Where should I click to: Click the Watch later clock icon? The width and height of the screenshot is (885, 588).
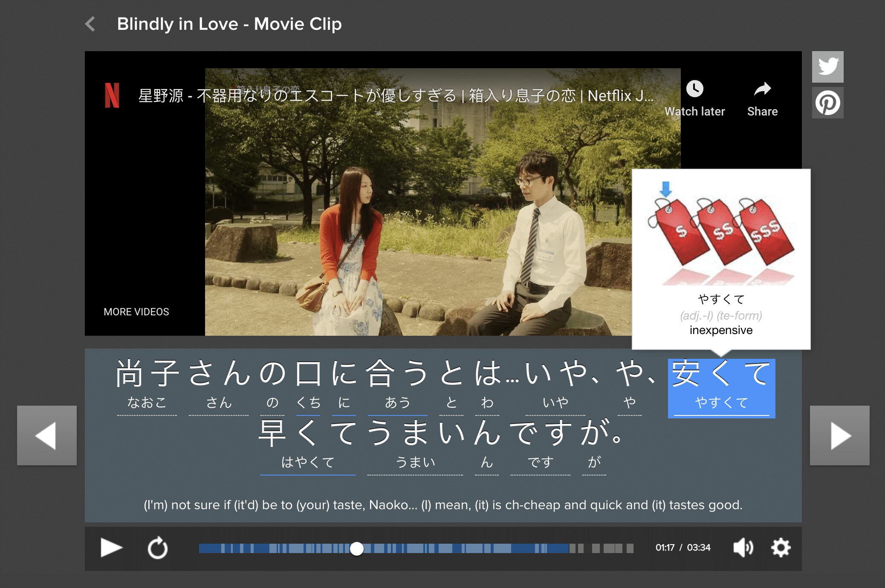694,89
